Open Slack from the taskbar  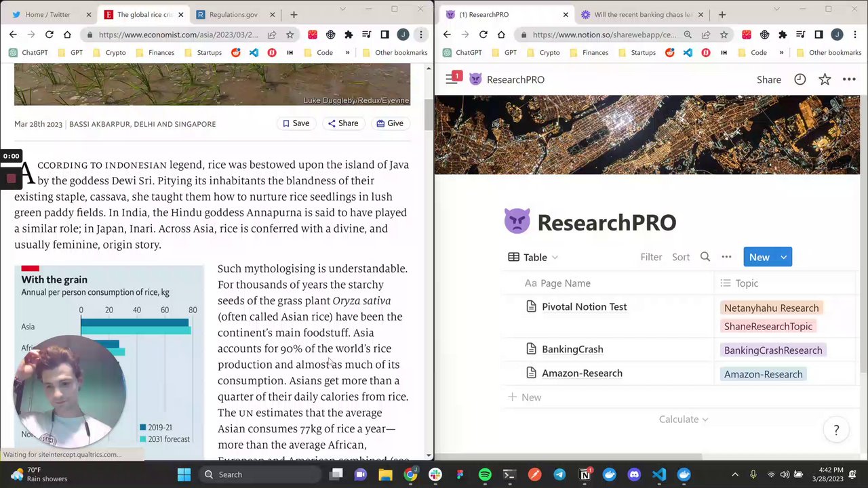pyautogui.click(x=435, y=474)
